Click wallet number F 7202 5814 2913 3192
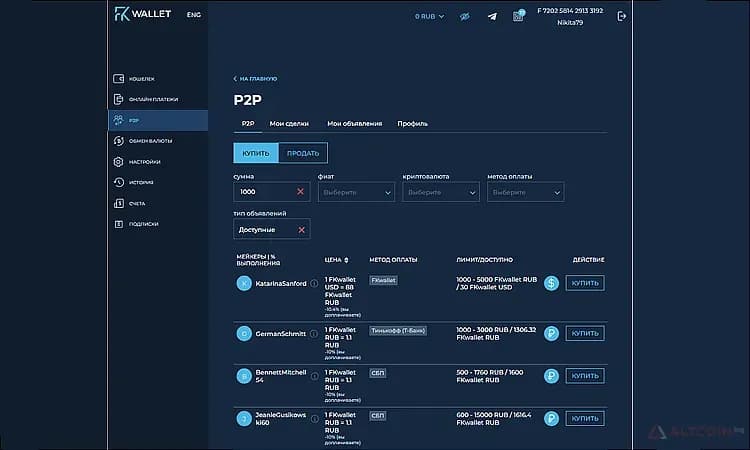This screenshot has height=450, width=750. 570,11
